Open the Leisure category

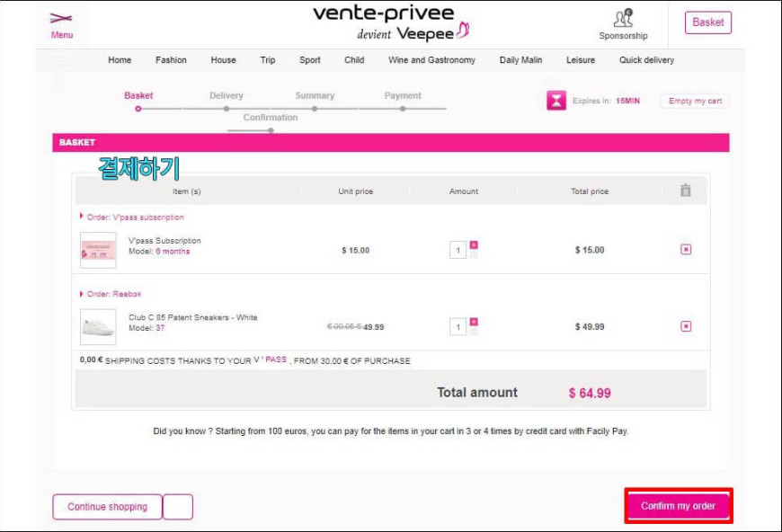[581, 60]
